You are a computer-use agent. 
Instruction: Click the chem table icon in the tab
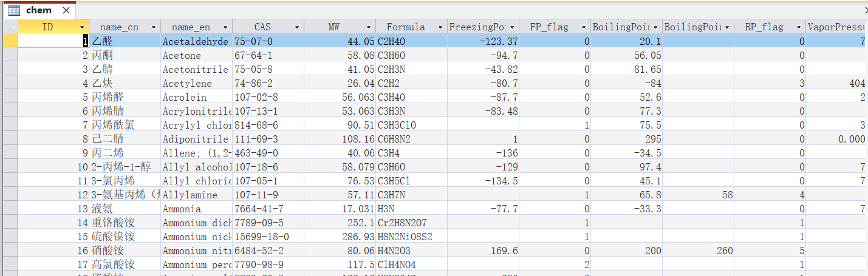[x=13, y=10]
